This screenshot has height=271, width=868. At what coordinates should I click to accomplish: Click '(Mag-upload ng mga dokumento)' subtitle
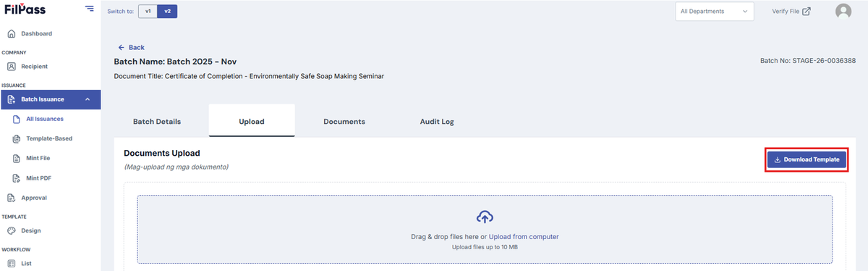click(x=176, y=167)
